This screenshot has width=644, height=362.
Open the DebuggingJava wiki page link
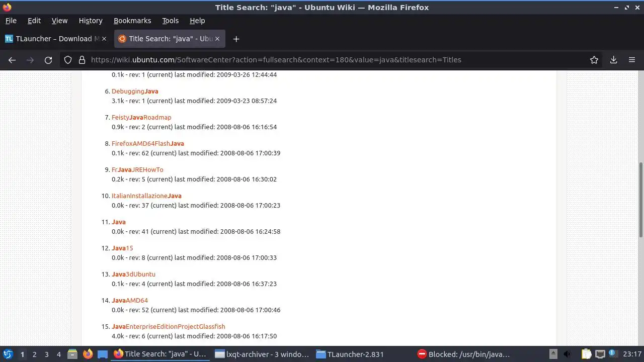click(x=135, y=91)
